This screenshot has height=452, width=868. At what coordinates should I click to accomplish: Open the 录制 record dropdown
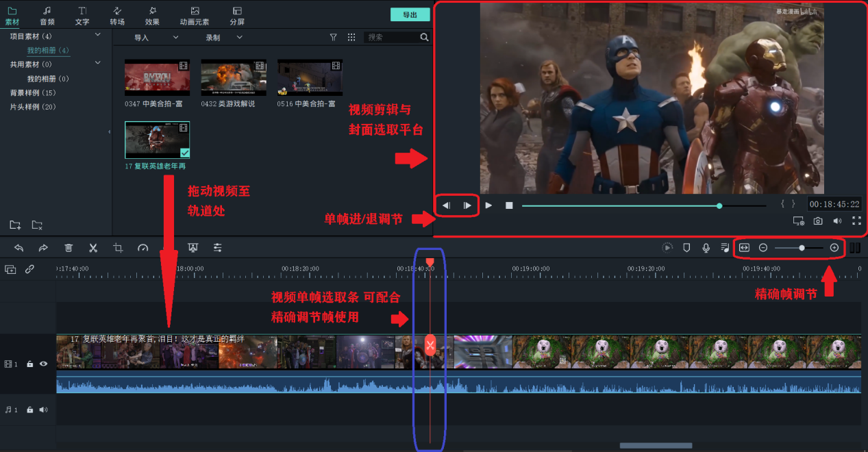point(223,38)
